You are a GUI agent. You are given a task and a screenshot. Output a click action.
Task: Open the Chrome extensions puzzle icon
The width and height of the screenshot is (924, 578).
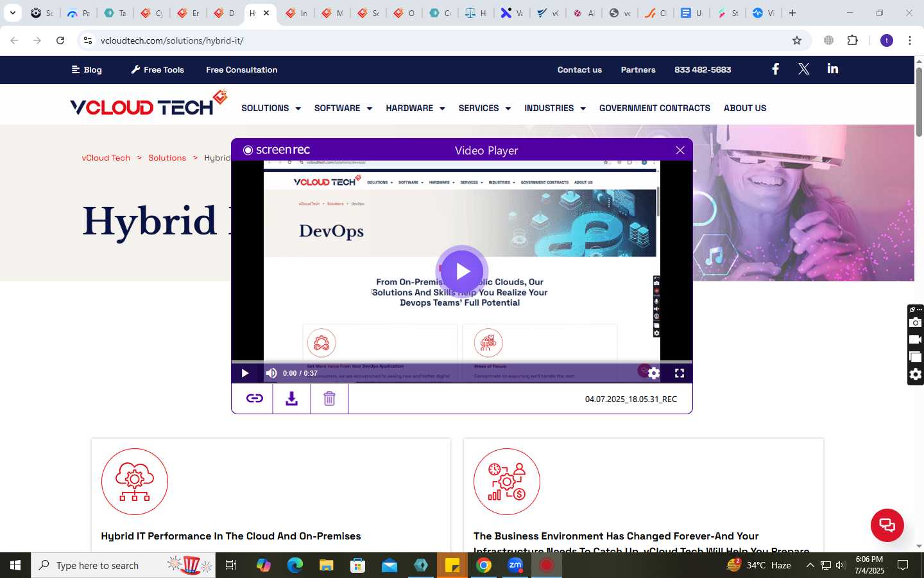tap(852, 40)
